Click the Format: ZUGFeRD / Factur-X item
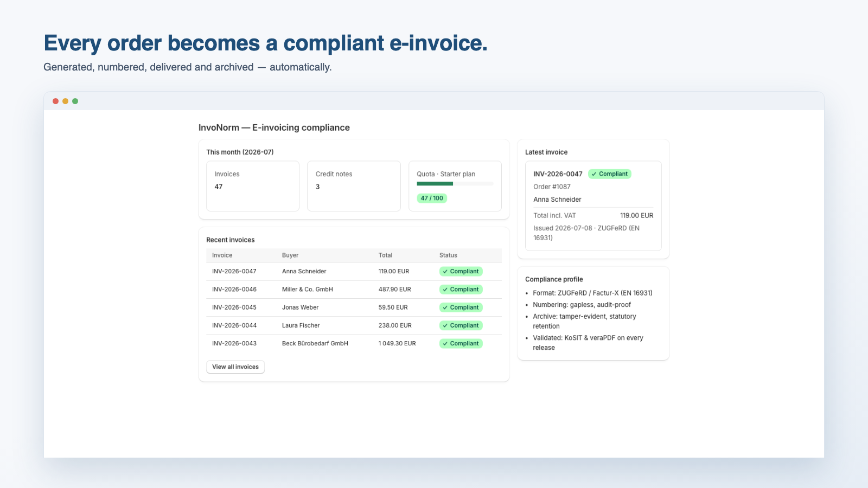This screenshot has width=868, height=488. [x=592, y=293]
